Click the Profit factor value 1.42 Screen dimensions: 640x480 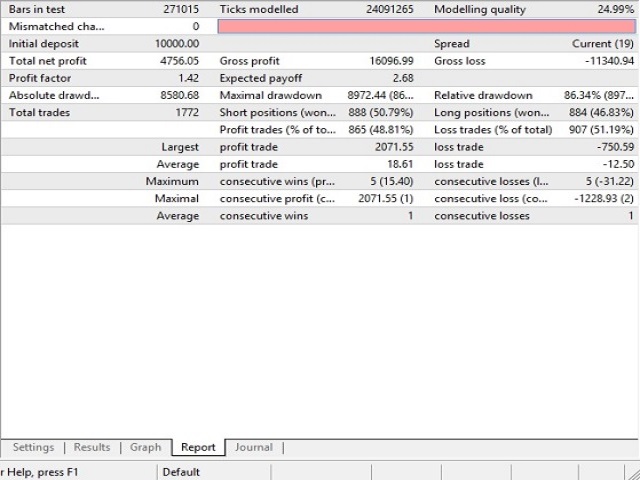[187, 78]
